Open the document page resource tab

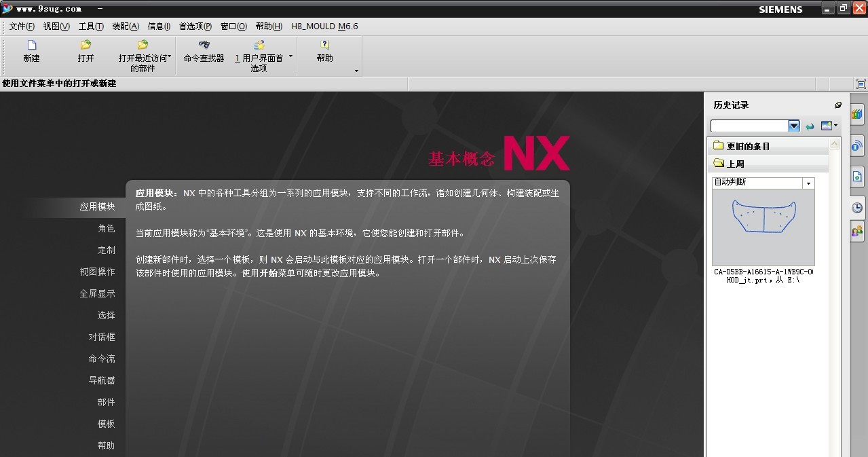(857, 177)
